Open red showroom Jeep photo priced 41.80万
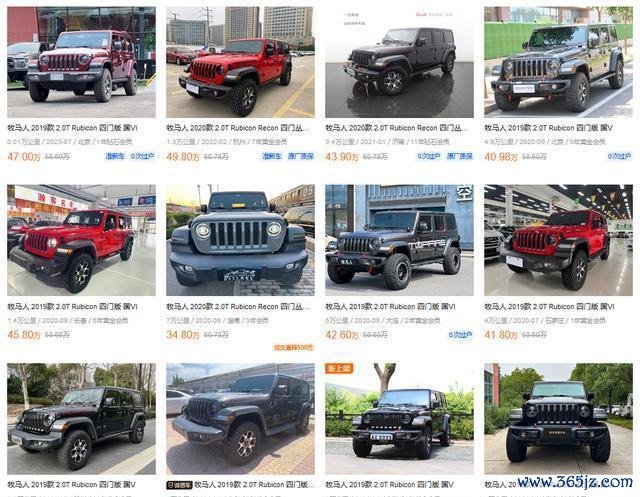 click(x=558, y=240)
